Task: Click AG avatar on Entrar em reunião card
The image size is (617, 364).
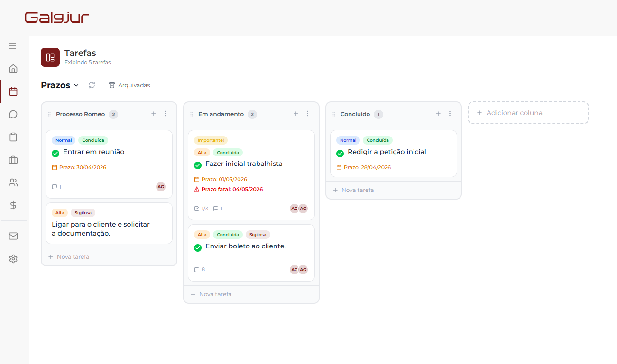Action: (x=161, y=187)
